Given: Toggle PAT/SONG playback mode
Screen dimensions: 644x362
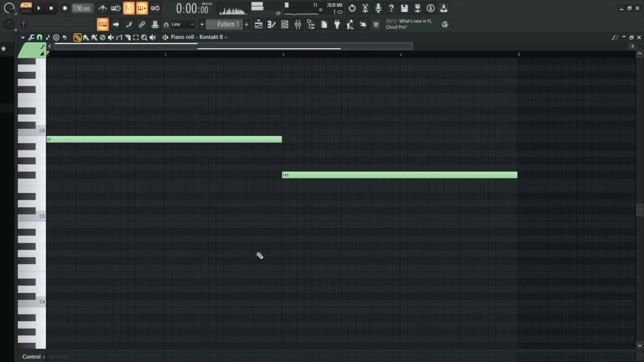Looking at the screenshot, I should pyautogui.click(x=26, y=8).
